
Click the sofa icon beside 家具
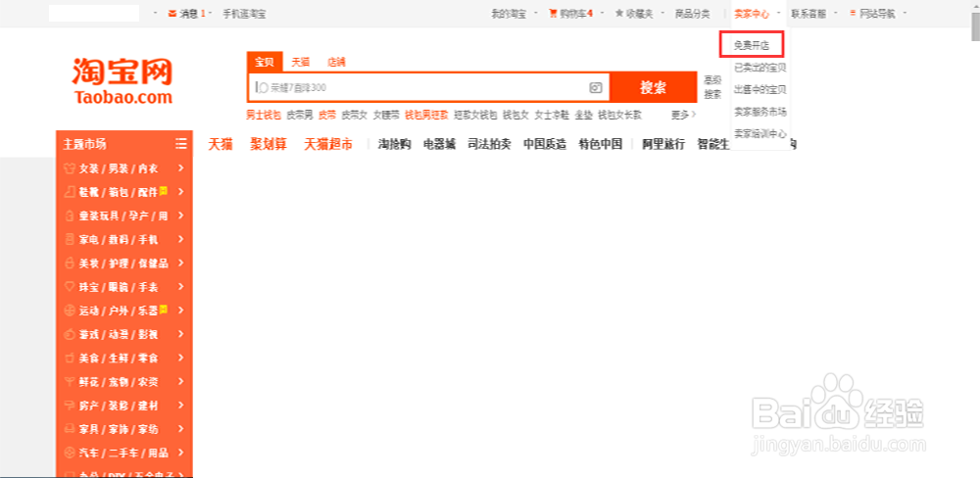pos(70,429)
